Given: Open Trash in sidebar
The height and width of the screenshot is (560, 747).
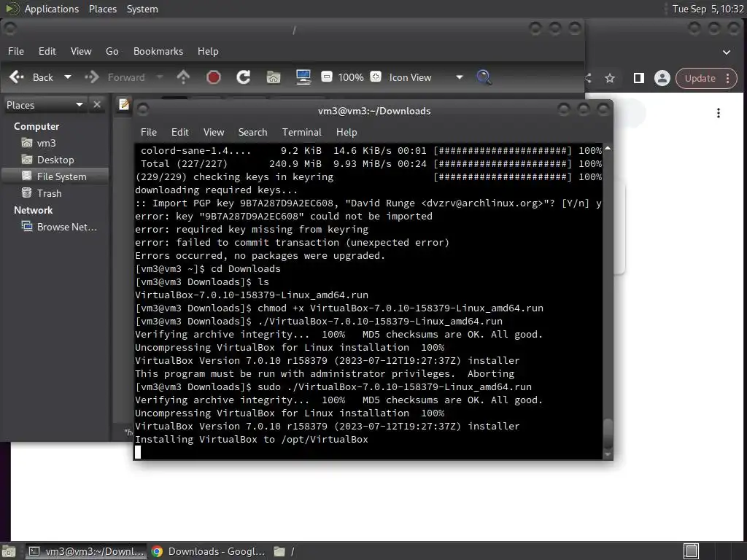Looking at the screenshot, I should [x=49, y=192].
